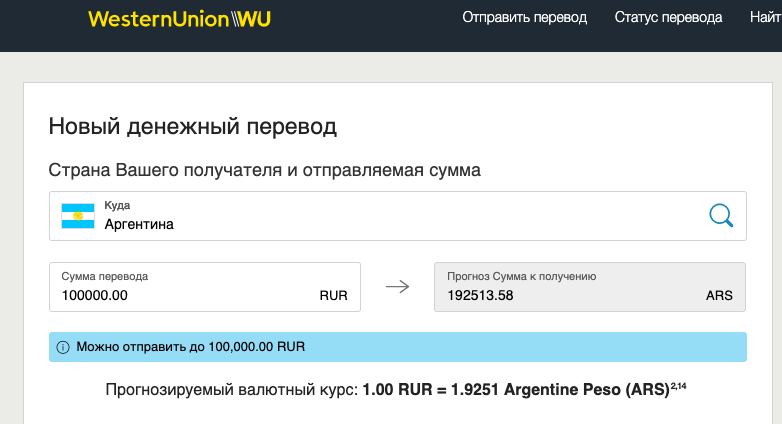Click the Western Union logo
The image size is (782, 424).
point(180,19)
